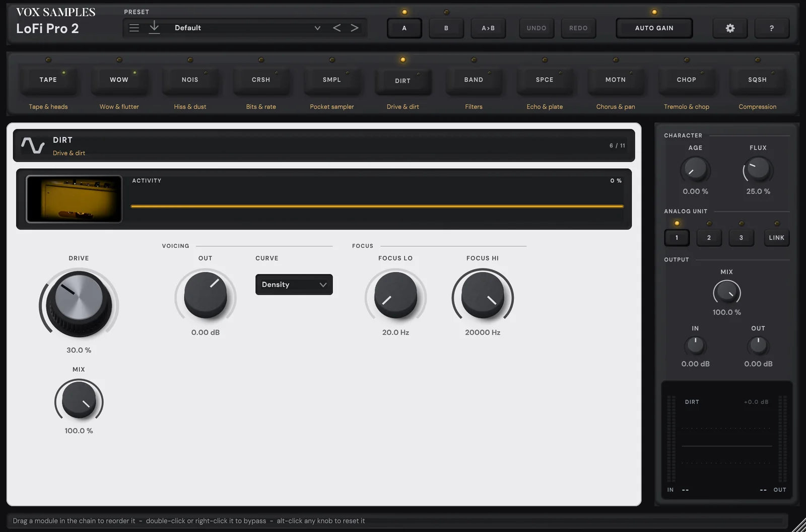Click the UNDO button
This screenshot has height=532, width=806.
point(536,28)
